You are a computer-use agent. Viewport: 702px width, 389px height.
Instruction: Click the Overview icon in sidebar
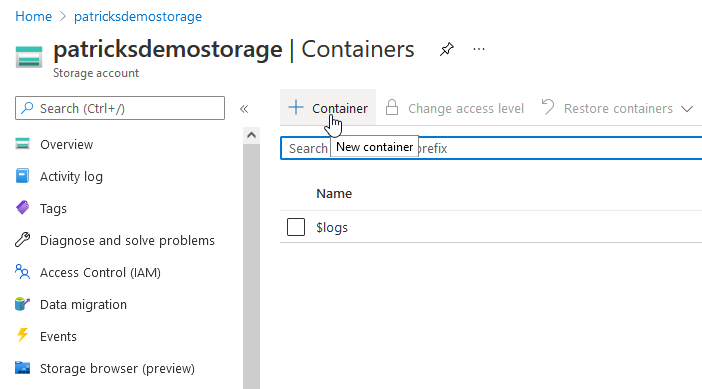click(x=22, y=144)
